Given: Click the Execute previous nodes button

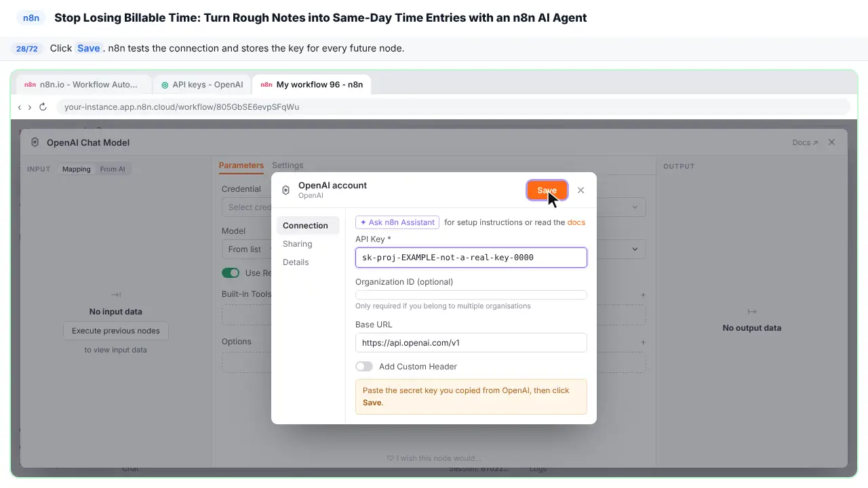Looking at the screenshot, I should 116,331.
